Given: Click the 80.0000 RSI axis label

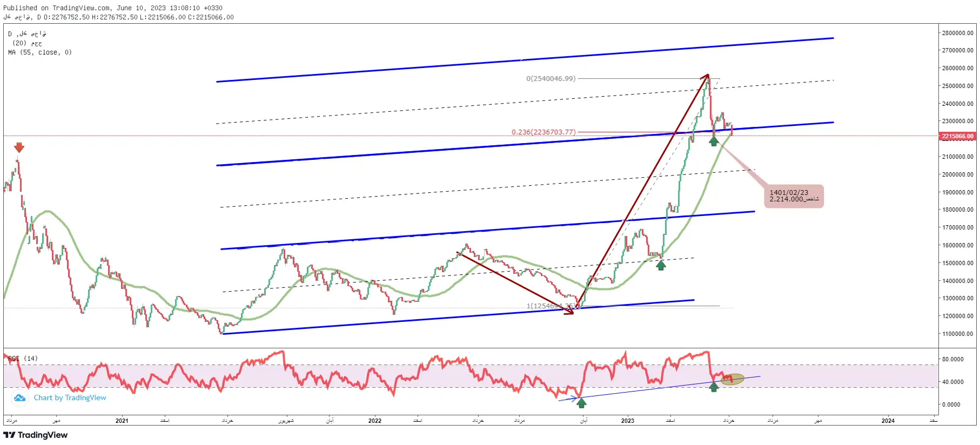Looking at the screenshot, I should (x=953, y=359).
